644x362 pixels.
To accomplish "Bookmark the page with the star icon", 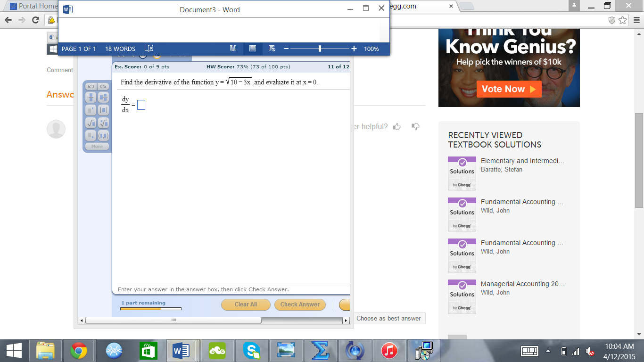I will 623,20.
